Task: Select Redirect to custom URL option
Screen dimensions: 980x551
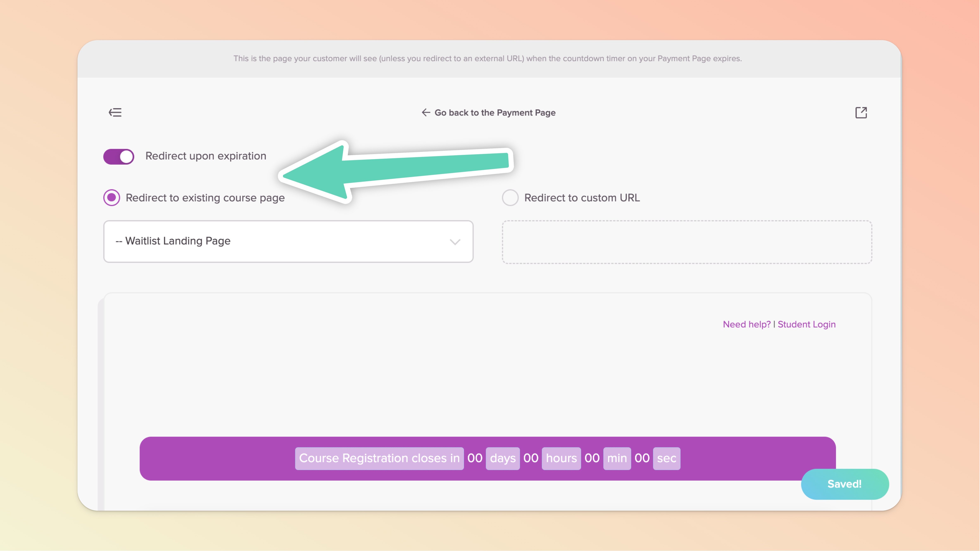Action: tap(510, 198)
